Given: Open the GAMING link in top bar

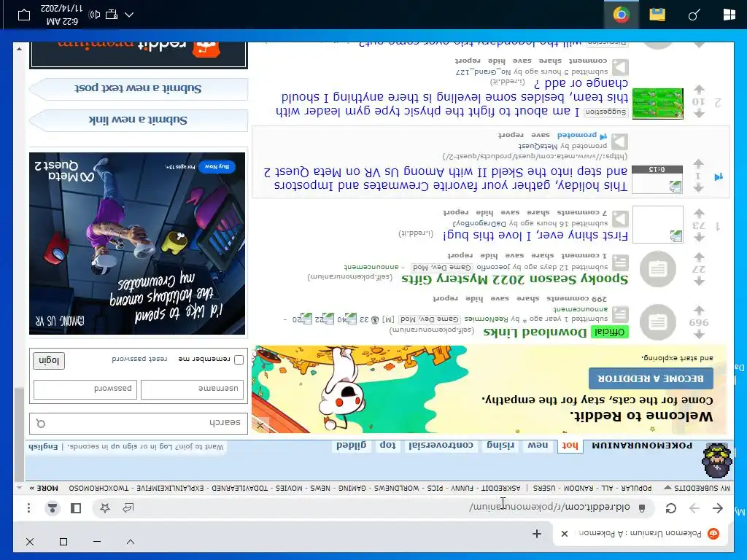Looking at the screenshot, I should coord(352,488).
